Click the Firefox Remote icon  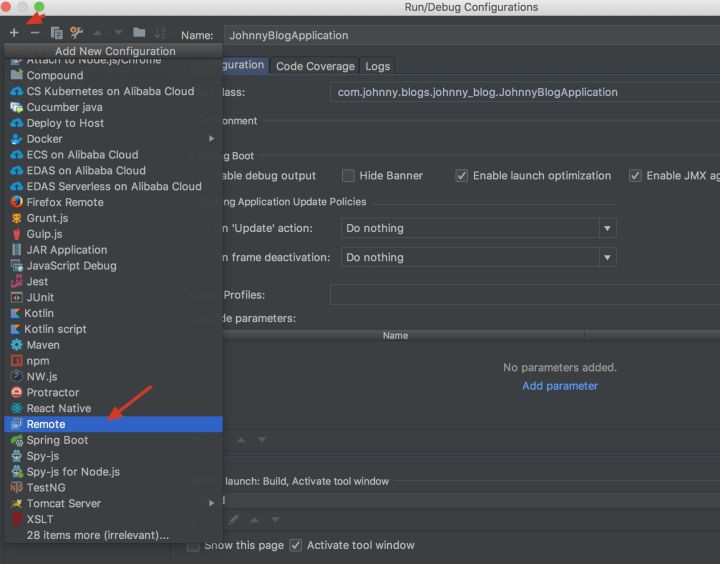[x=17, y=202]
